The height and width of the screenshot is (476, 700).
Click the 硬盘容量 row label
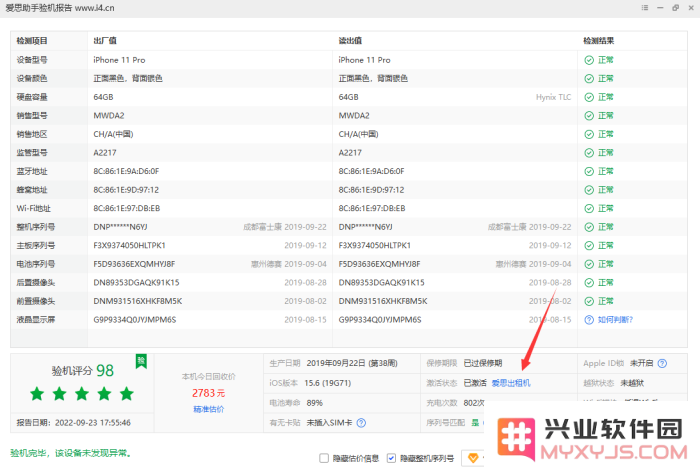click(x=32, y=97)
